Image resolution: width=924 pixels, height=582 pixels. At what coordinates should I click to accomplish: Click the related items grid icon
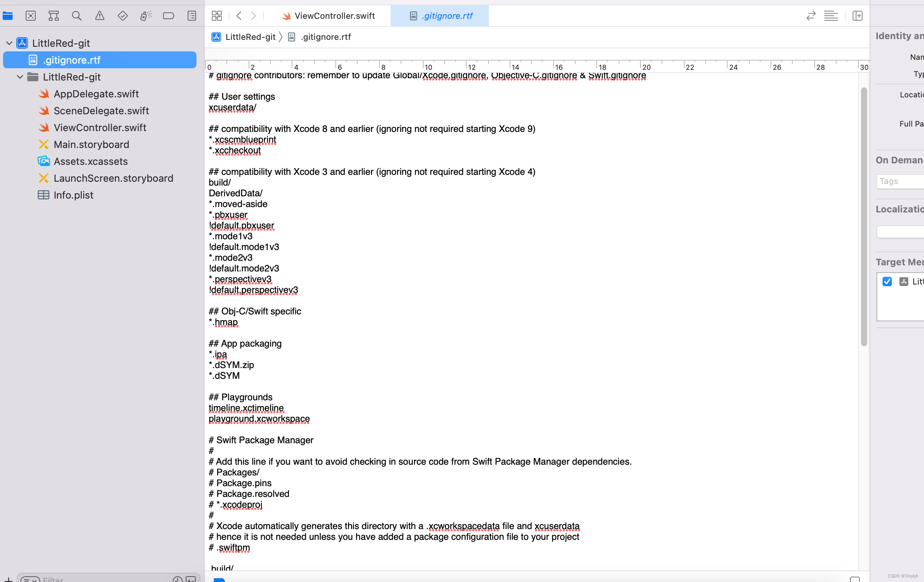pyautogui.click(x=217, y=16)
